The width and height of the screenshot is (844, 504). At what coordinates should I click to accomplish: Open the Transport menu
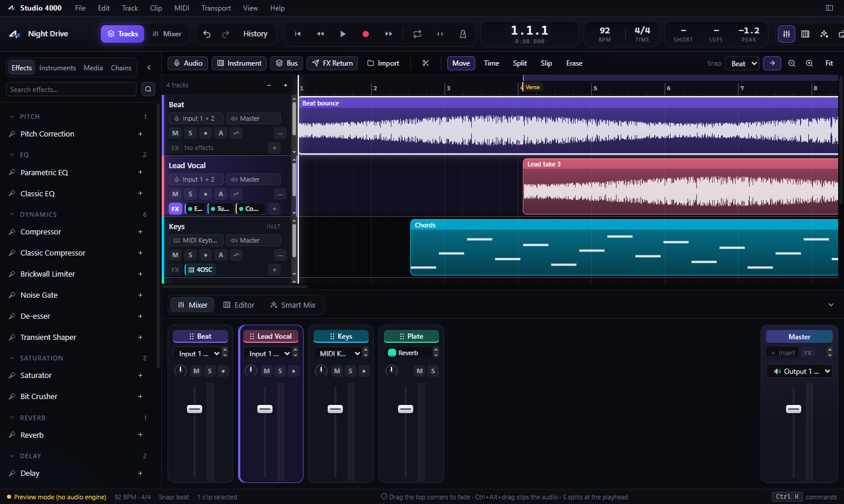pos(216,8)
